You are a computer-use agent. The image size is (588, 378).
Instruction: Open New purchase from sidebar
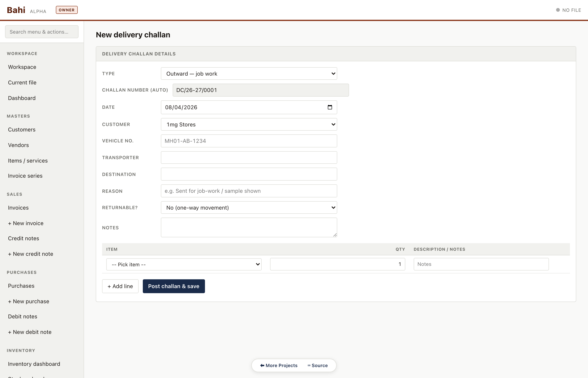[29, 301]
